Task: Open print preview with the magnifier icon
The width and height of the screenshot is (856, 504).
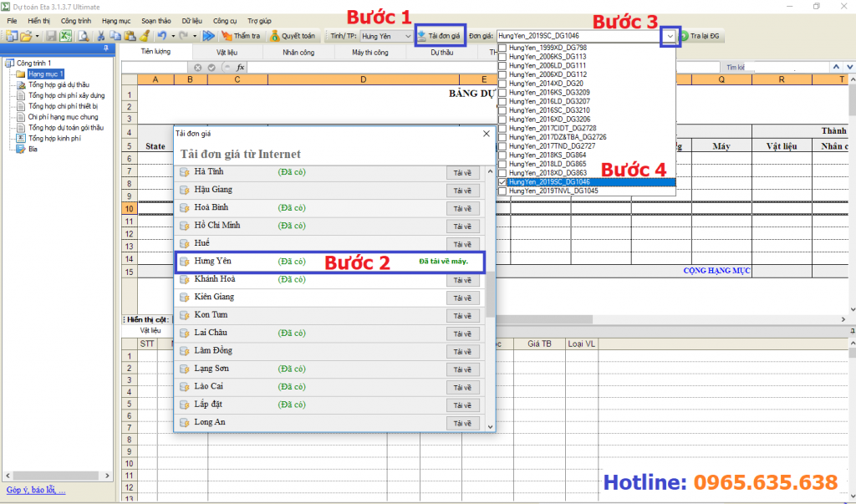Action: pyautogui.click(x=83, y=36)
